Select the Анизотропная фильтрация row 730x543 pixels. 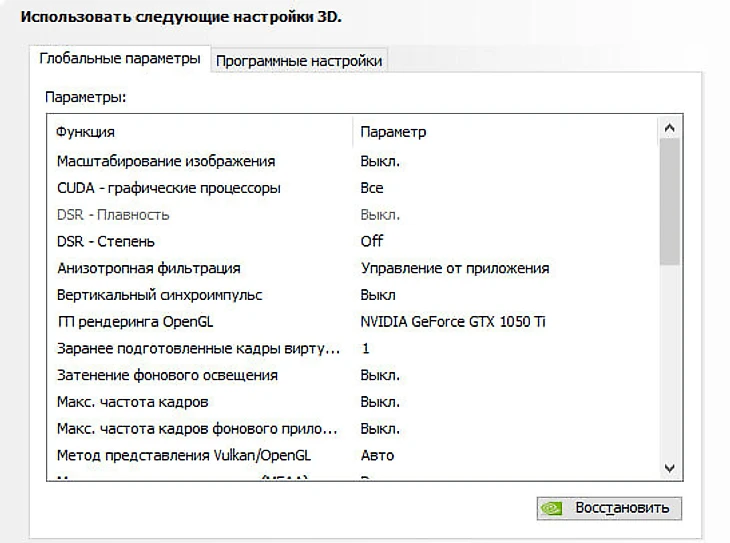tap(148, 269)
